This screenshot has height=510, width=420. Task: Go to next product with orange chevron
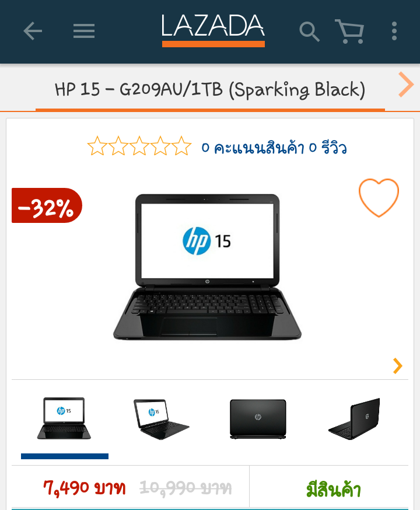pyautogui.click(x=405, y=84)
